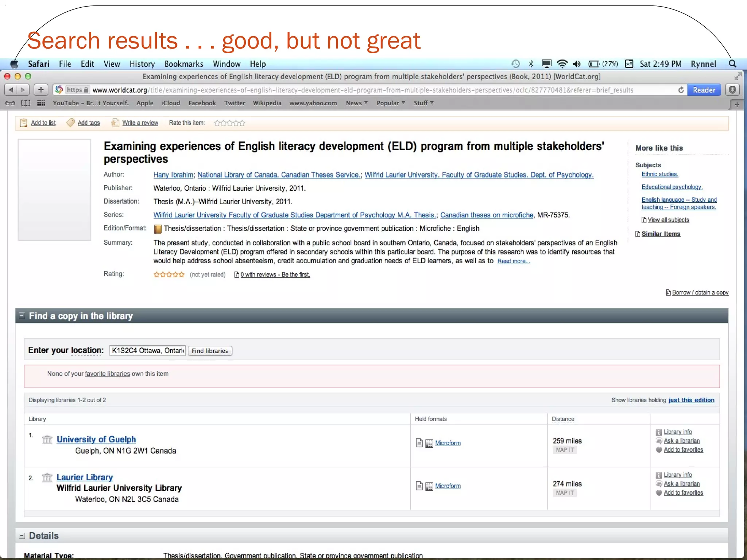Click the Write a review pencil icon
Viewport: 747px width, 560px height.
click(115, 122)
